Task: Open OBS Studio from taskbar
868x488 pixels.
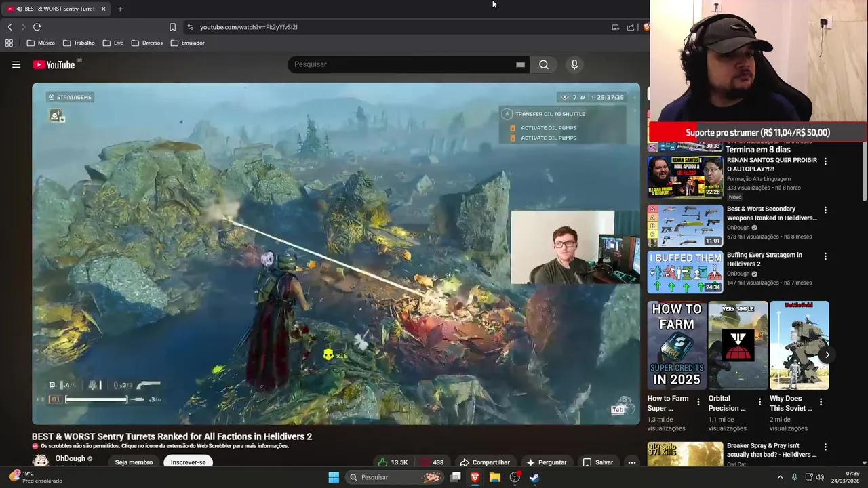Action: click(x=515, y=477)
